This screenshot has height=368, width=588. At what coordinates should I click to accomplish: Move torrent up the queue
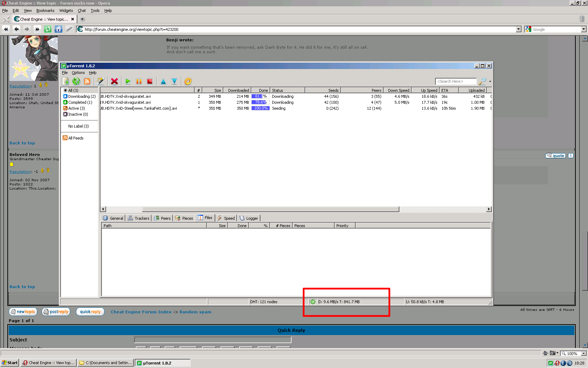coord(163,81)
